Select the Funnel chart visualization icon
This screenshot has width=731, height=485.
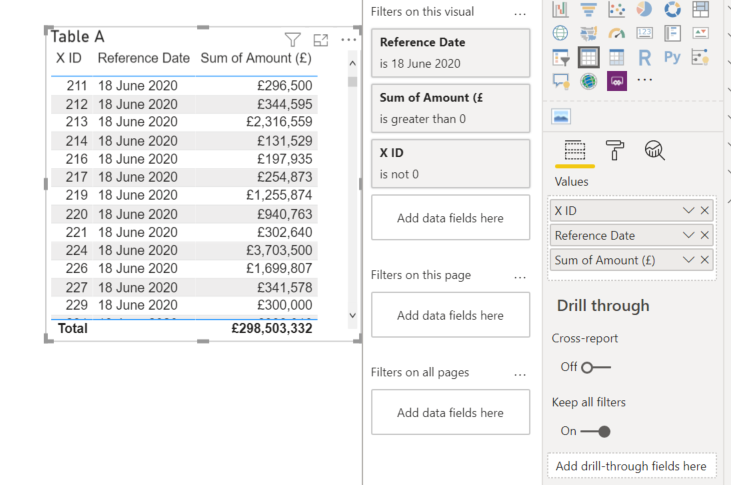pyautogui.click(x=588, y=9)
